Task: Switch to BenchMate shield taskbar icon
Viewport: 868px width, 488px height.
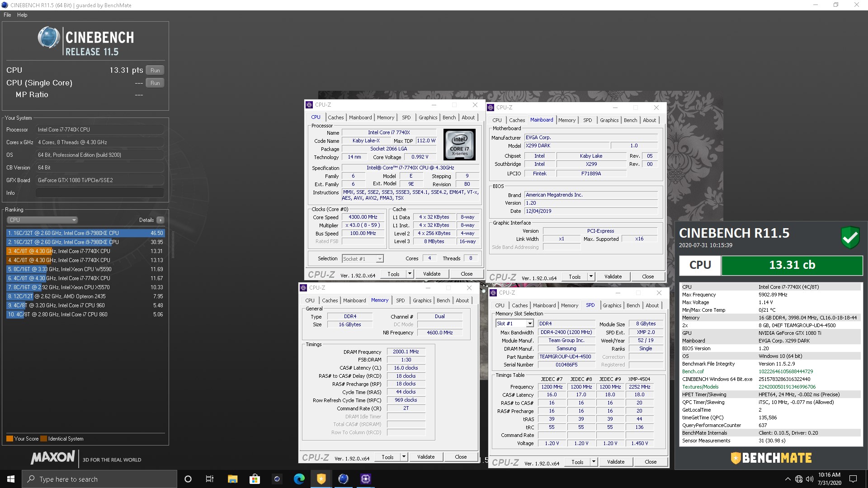Action: (321, 479)
